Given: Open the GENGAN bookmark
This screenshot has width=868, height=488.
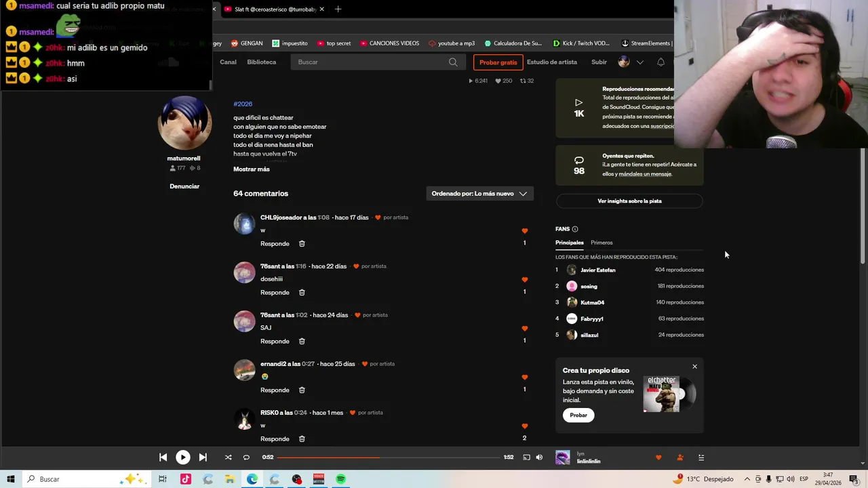Looking at the screenshot, I should pos(247,43).
